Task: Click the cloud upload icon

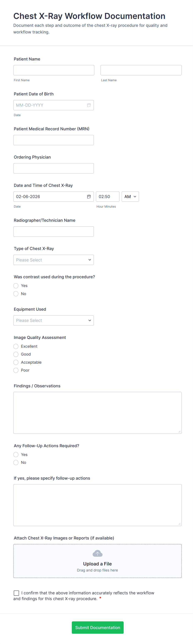Action: pos(97,554)
